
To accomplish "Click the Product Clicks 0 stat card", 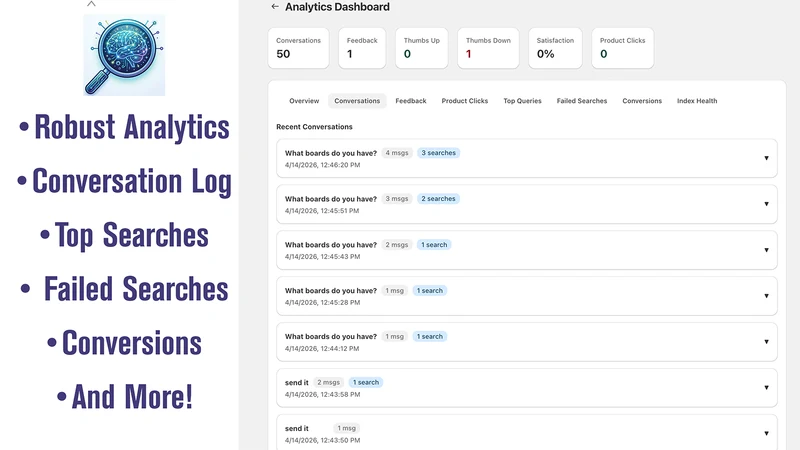I will coord(622,48).
